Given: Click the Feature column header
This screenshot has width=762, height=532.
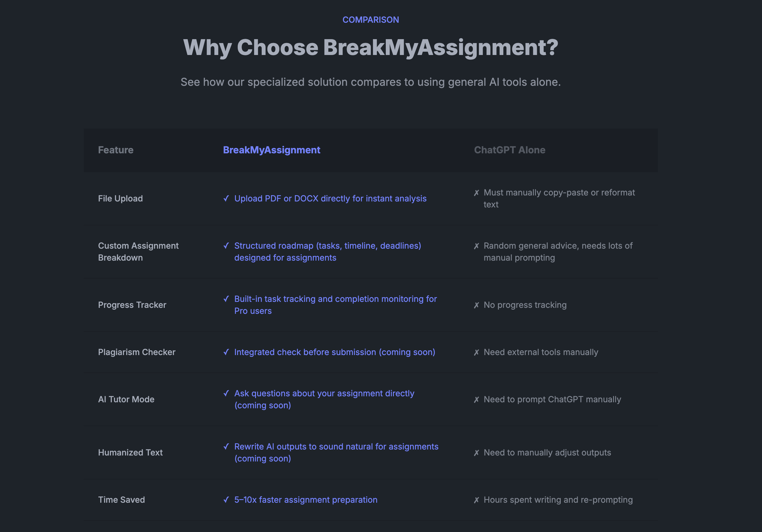Looking at the screenshot, I should pos(115,150).
